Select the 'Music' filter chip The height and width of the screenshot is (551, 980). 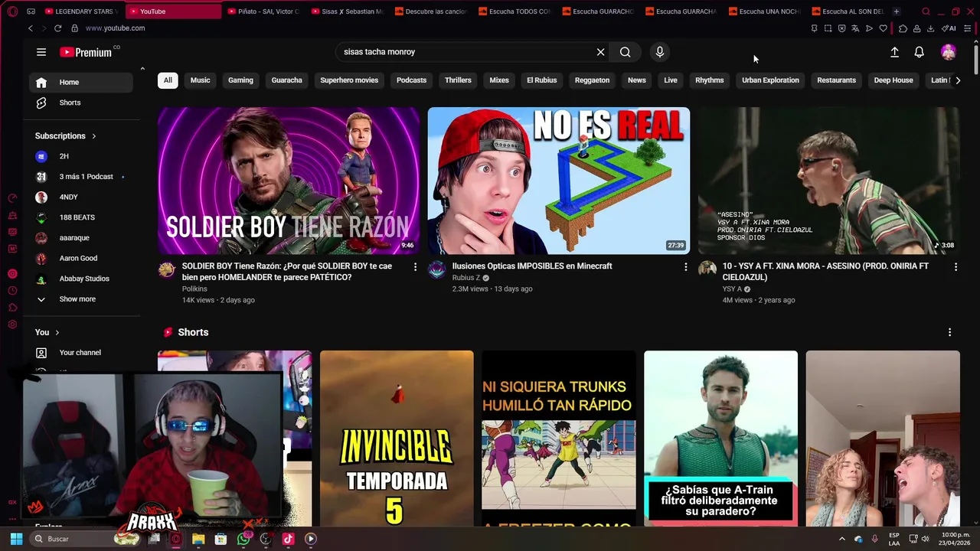tap(200, 80)
